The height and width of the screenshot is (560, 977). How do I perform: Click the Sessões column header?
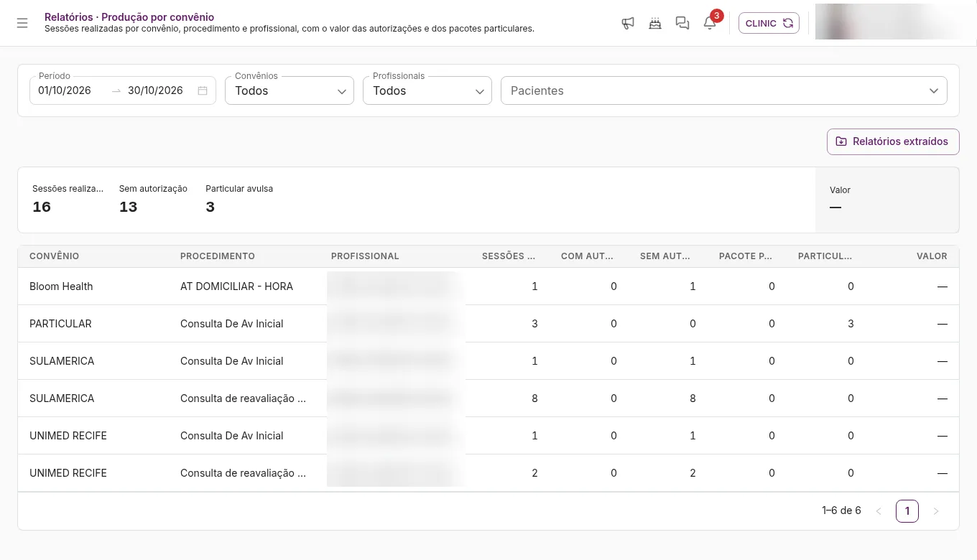coord(509,256)
